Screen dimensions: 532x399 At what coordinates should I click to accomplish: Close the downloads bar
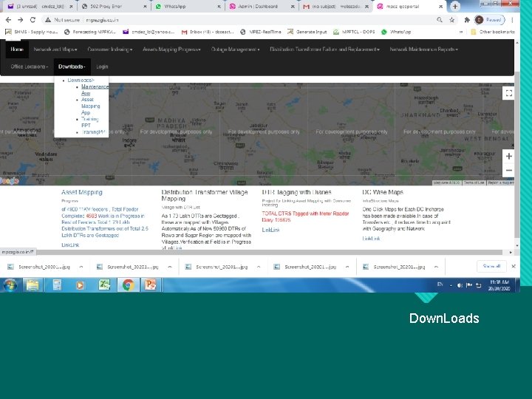click(x=514, y=266)
